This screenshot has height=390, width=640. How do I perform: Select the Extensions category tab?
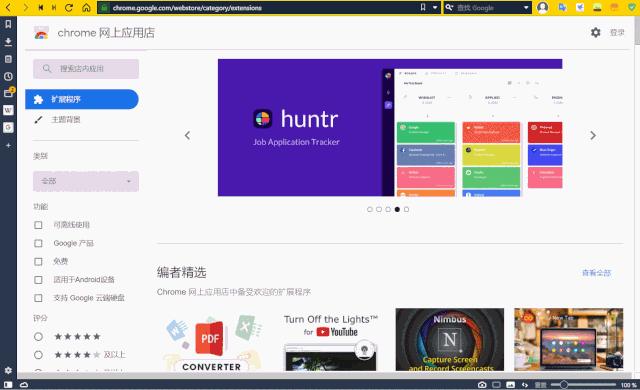pyautogui.click(x=82, y=99)
